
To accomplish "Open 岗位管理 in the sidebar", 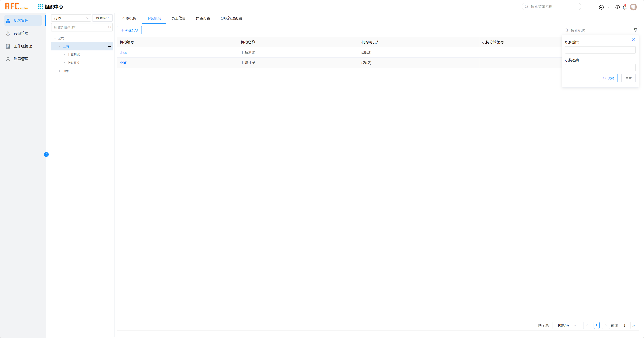I will (x=21, y=33).
